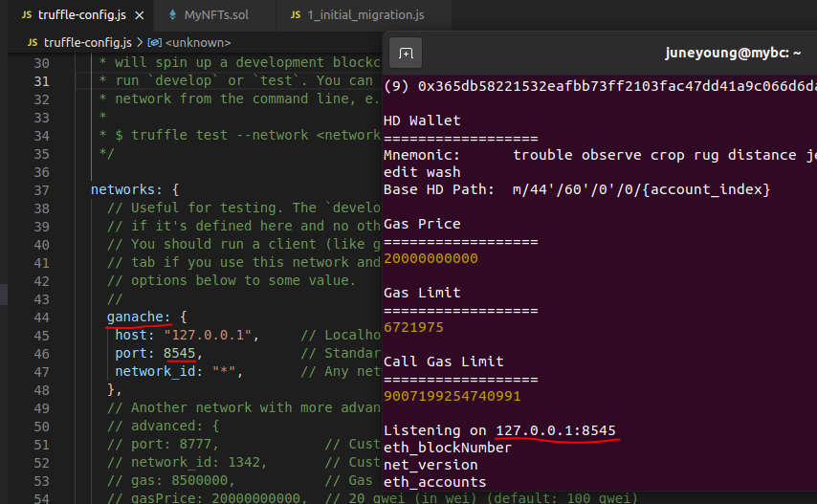Click 'HD Wallet' heading in terminal
This screenshot has width=817, height=504.
click(x=422, y=121)
